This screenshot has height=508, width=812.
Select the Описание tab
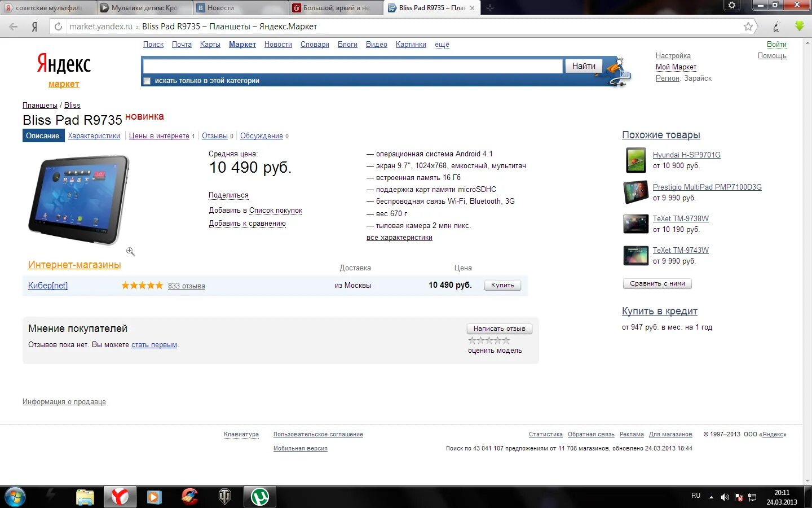[x=43, y=136]
